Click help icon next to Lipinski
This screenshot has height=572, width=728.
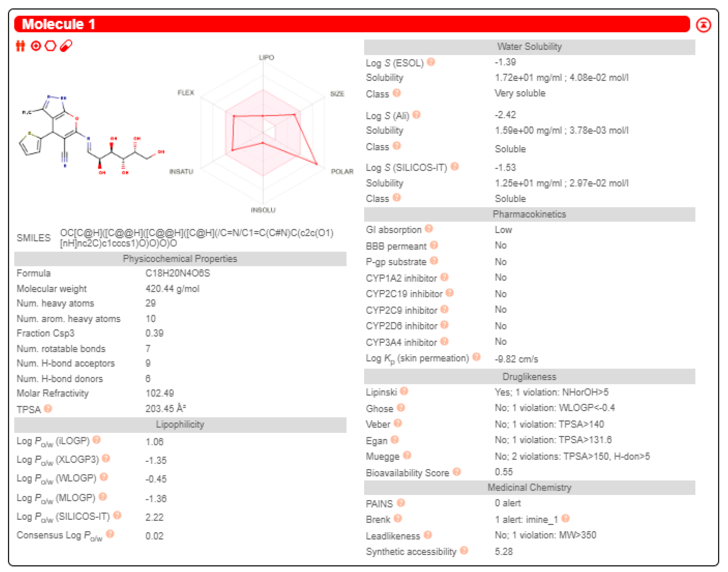[404, 391]
